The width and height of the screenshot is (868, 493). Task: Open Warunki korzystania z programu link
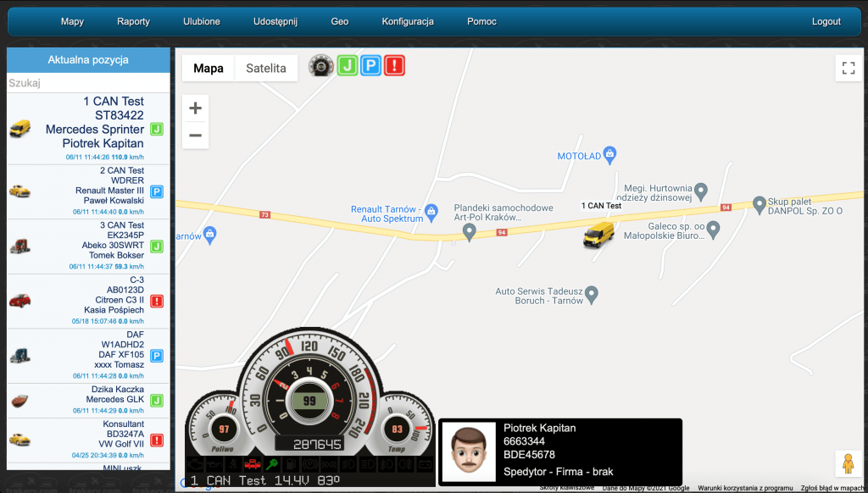[745, 488]
